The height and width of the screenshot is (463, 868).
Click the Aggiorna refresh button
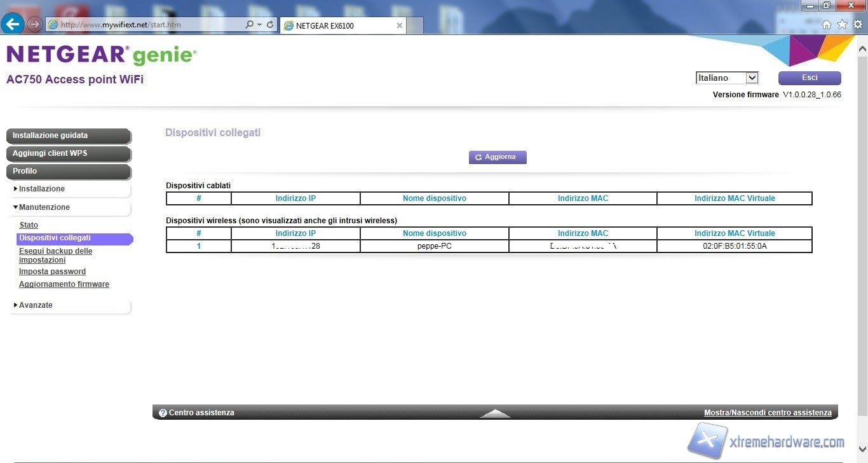point(498,157)
